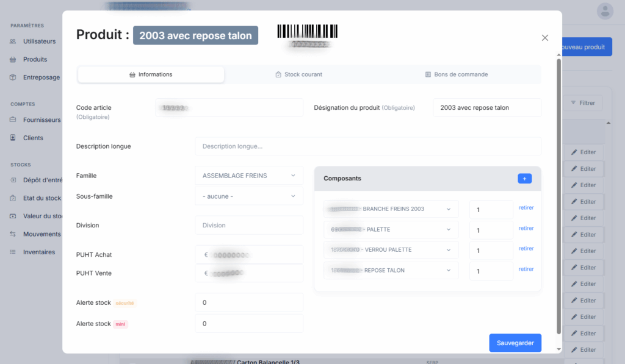Select the Informations tab
The width and height of the screenshot is (625, 364).
151,74
